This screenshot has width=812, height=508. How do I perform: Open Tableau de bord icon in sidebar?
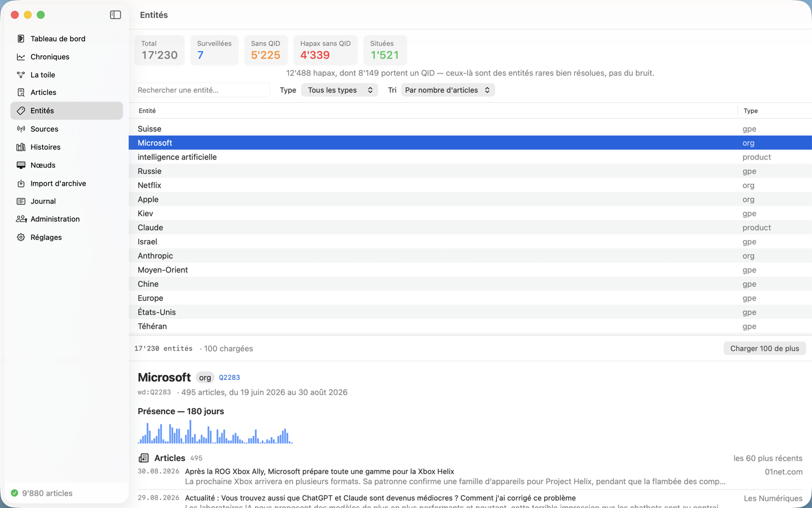pyautogui.click(x=21, y=39)
